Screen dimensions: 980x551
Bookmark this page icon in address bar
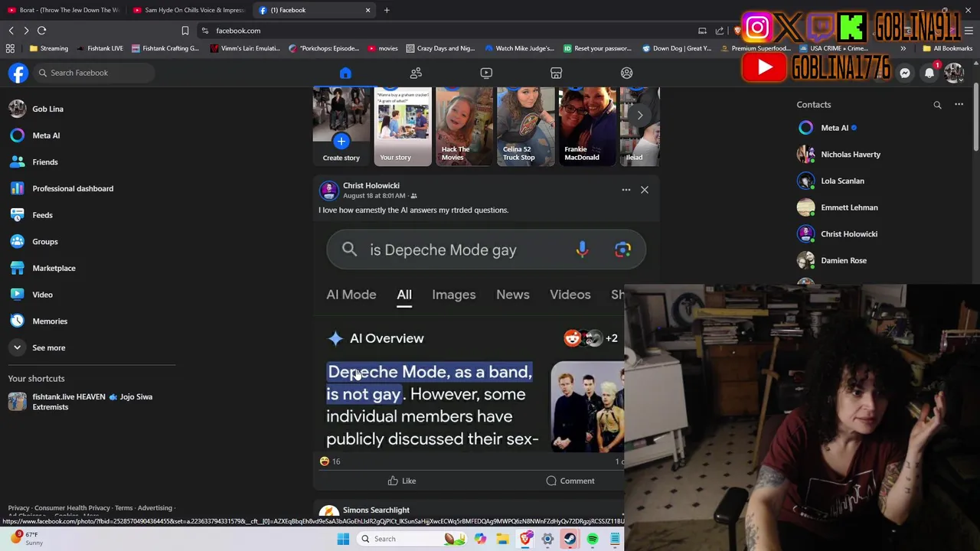point(185,31)
